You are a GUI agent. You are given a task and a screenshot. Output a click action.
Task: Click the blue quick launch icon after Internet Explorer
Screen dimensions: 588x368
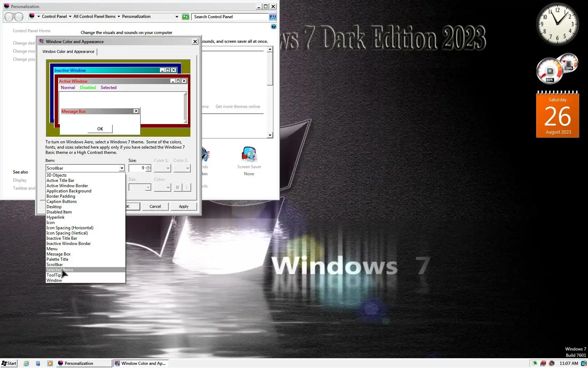(x=38, y=363)
